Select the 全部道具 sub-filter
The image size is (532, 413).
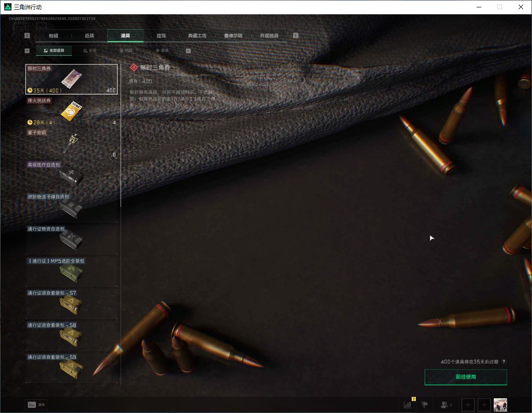(x=54, y=51)
